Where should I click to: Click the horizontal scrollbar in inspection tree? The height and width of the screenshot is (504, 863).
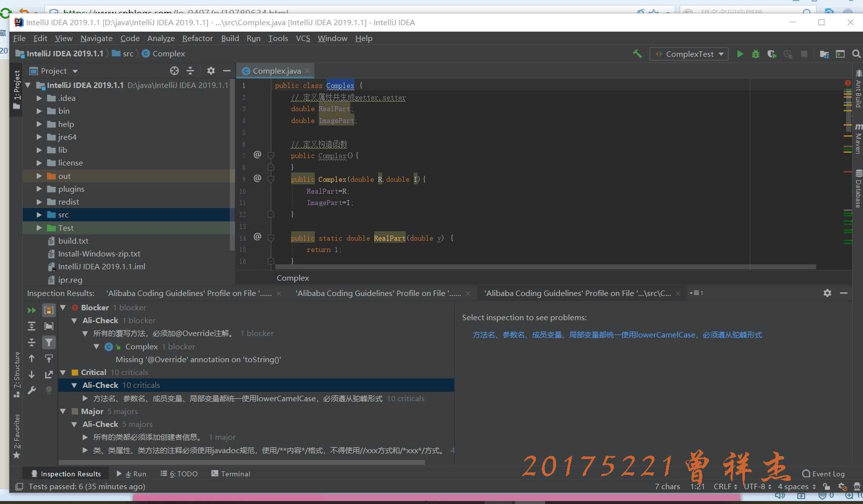(x=242, y=463)
